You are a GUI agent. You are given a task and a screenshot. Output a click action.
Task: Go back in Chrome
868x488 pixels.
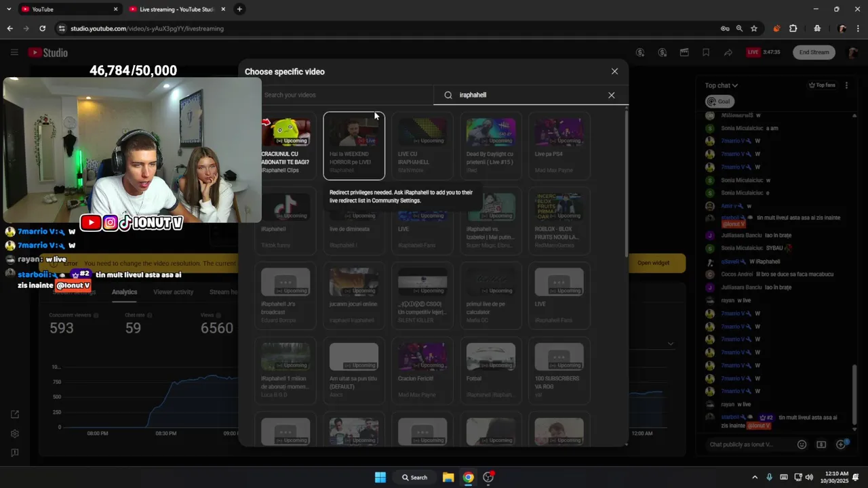9,28
